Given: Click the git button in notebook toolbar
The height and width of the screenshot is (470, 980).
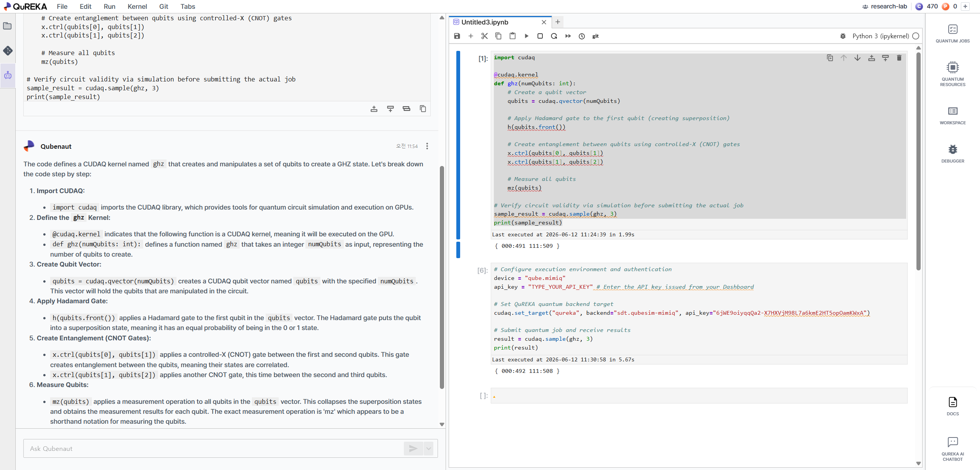Looking at the screenshot, I should pos(596,36).
